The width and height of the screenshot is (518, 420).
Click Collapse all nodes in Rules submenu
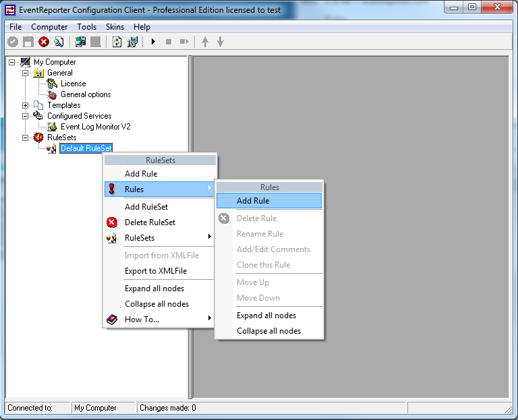pos(269,331)
